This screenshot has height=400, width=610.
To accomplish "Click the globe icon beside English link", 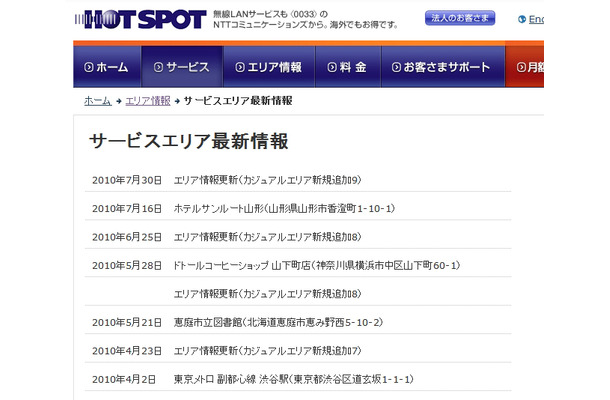I will 522,19.
